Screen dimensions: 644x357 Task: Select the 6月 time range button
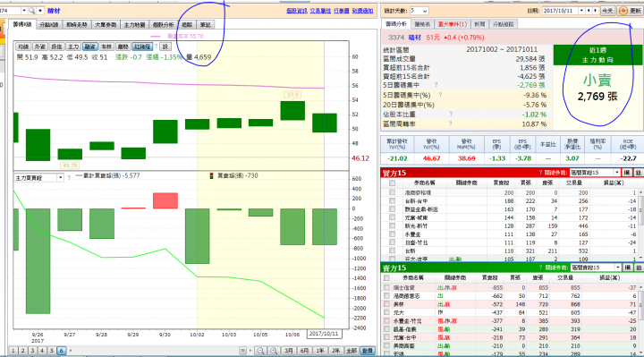click(x=304, y=351)
